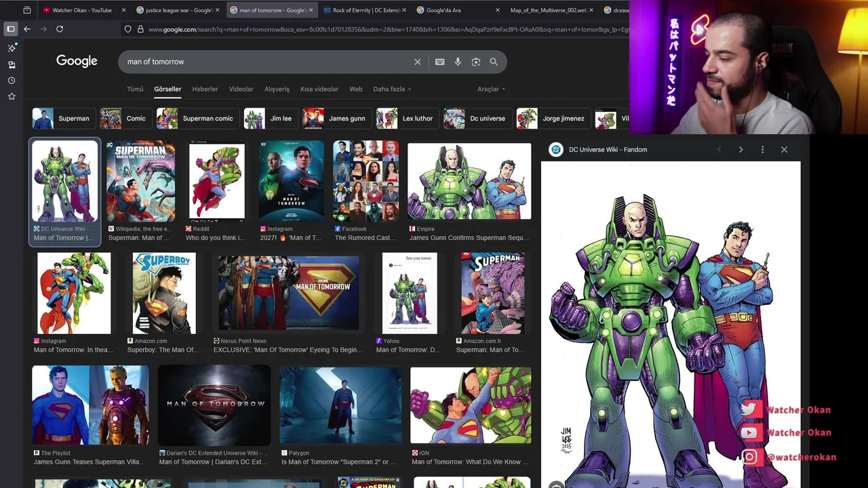Screen dimensions: 868x488
Task: Click the Jim lee filter chip
Action: coord(270,119)
